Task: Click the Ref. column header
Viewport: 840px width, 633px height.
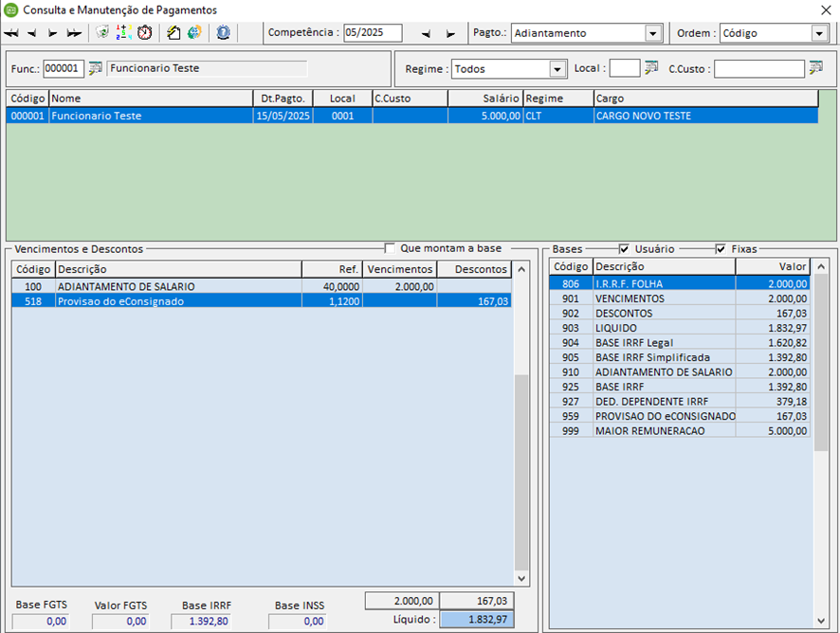Action: (332, 269)
